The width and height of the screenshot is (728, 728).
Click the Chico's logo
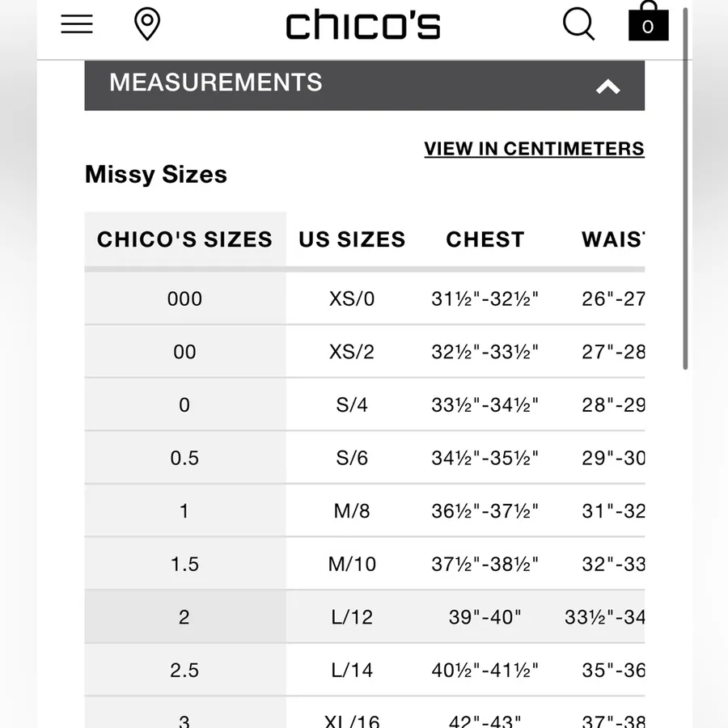363,24
